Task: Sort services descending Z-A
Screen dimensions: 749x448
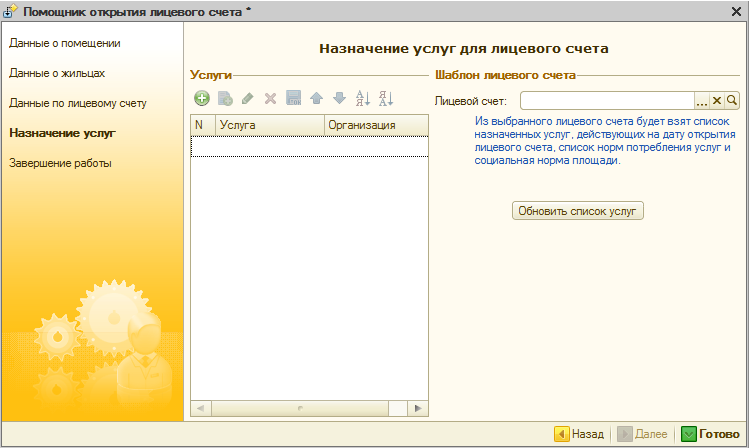Action: 386,99
